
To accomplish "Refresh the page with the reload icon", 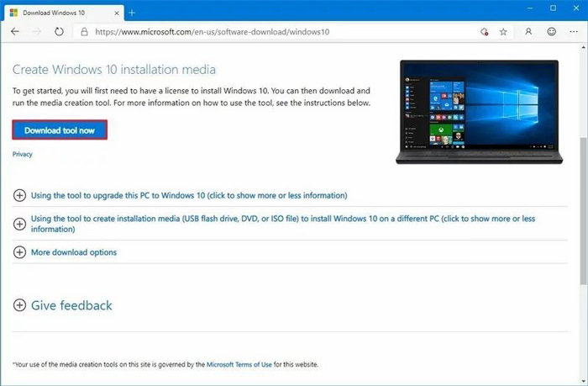I will point(60,31).
